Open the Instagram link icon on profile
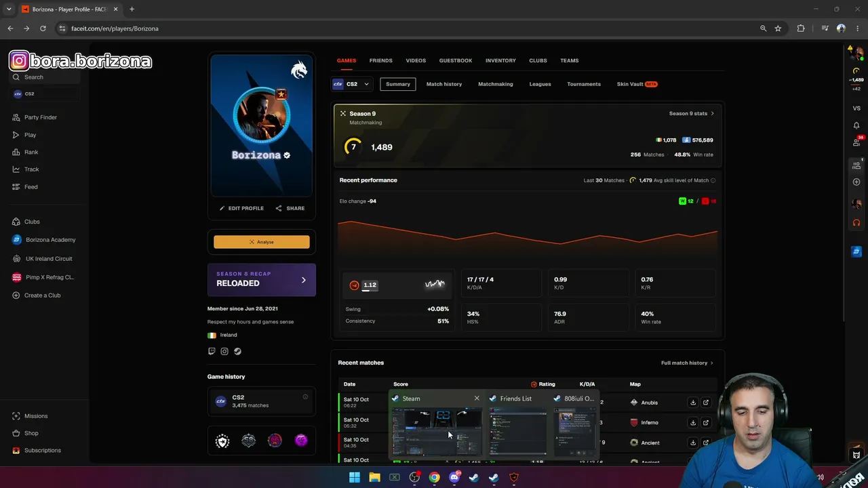Screen dimensions: 868x488 [224, 351]
